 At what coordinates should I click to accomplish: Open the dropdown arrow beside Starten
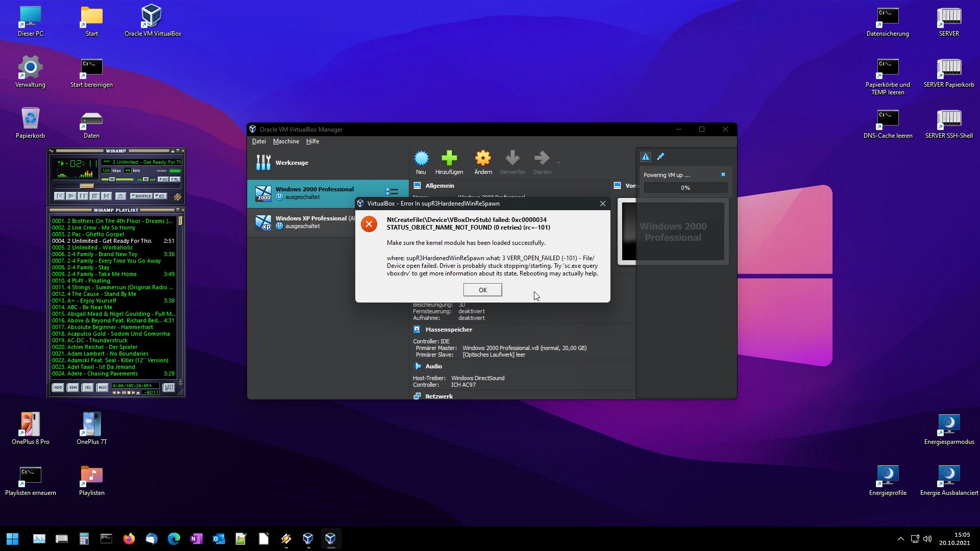[x=558, y=163]
